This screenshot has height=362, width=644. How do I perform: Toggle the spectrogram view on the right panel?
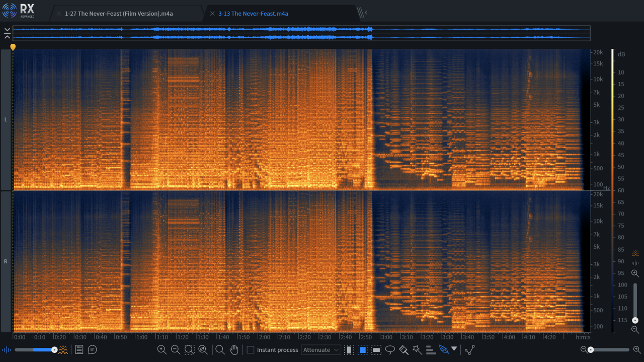(635, 253)
